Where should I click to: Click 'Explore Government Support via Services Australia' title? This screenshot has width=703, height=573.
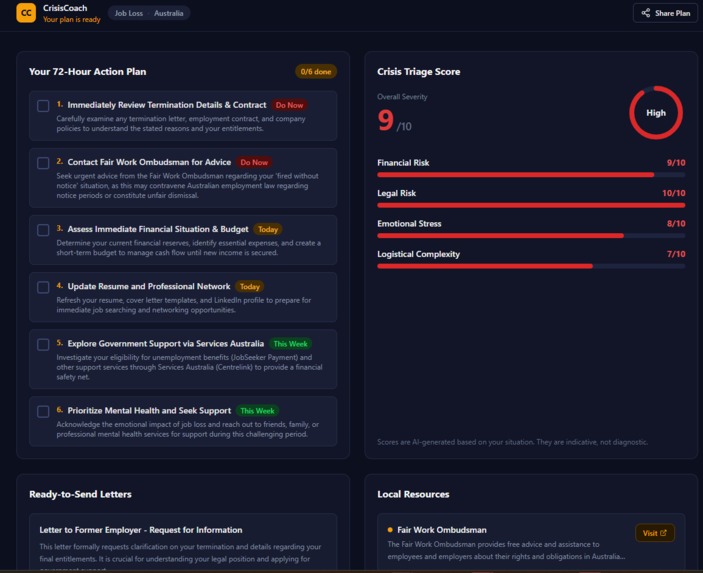pyautogui.click(x=166, y=343)
